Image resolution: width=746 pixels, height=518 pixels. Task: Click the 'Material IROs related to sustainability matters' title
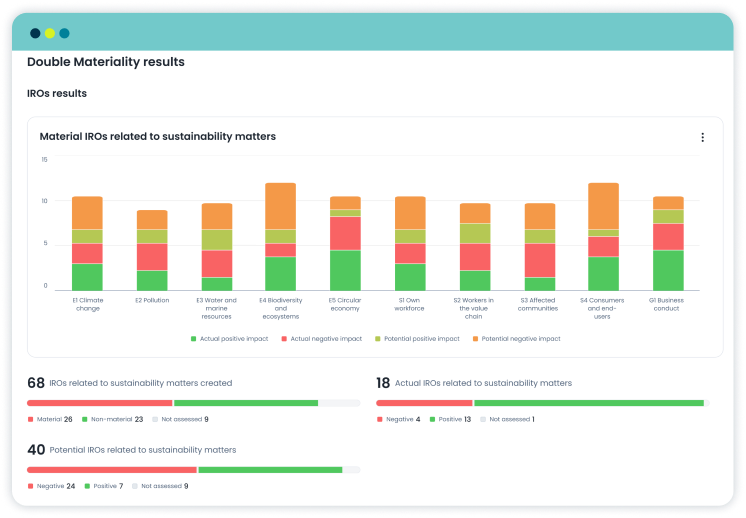pyautogui.click(x=157, y=137)
